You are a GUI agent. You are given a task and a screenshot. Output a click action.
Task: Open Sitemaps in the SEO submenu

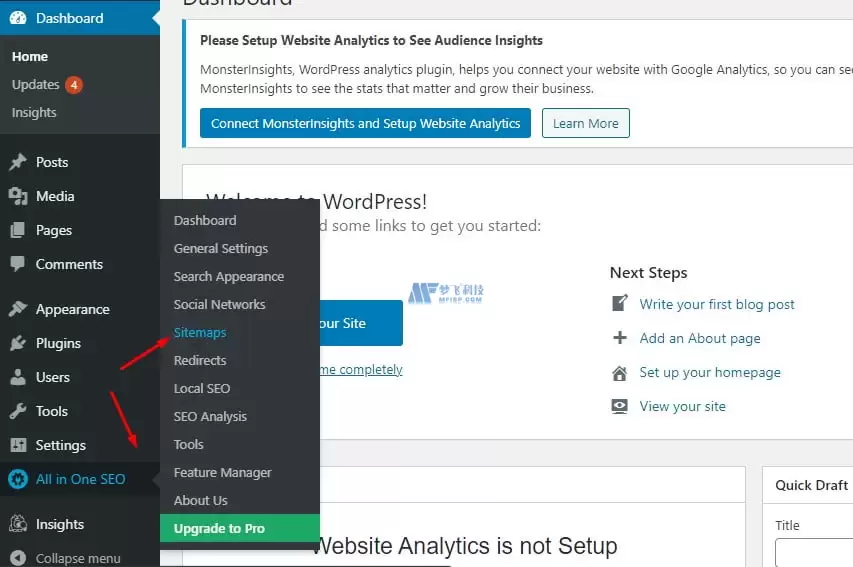200,332
